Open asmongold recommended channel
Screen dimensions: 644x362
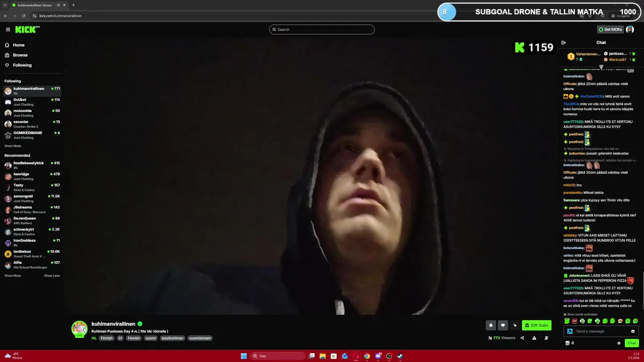(32, 198)
